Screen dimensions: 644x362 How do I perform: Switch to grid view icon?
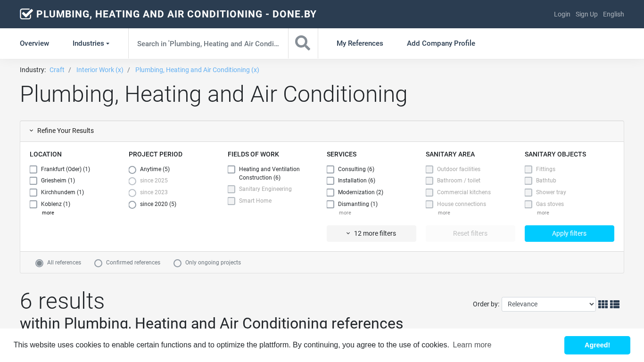tap(603, 304)
